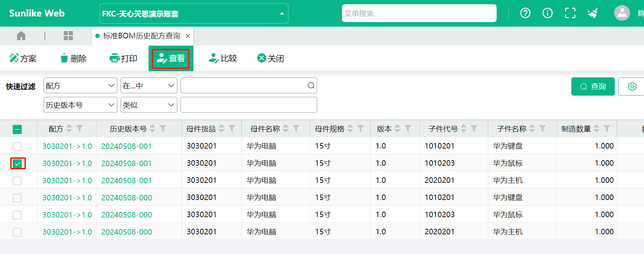Sort the 母件货品 column

point(222,128)
